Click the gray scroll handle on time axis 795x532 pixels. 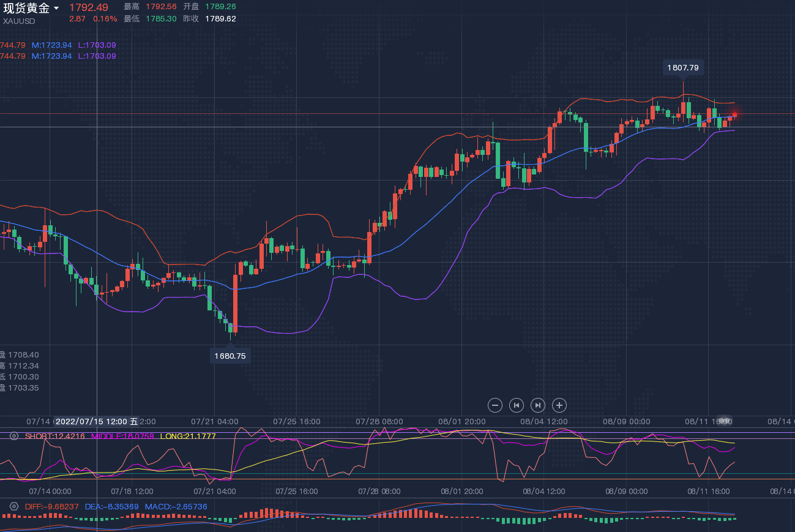[725, 421]
